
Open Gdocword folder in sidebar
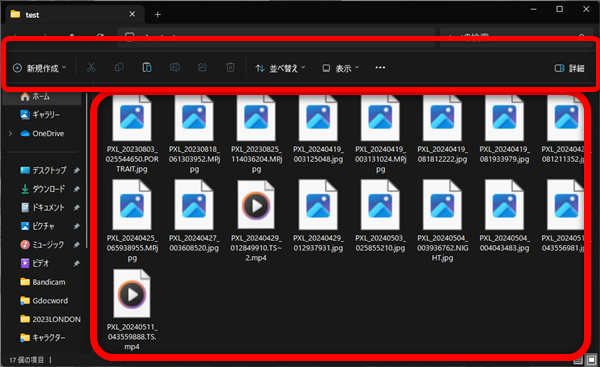[44, 301]
